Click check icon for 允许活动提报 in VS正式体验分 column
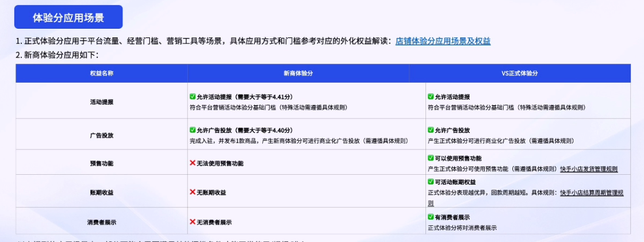Screen dimensions: 644x242 click(x=431, y=97)
